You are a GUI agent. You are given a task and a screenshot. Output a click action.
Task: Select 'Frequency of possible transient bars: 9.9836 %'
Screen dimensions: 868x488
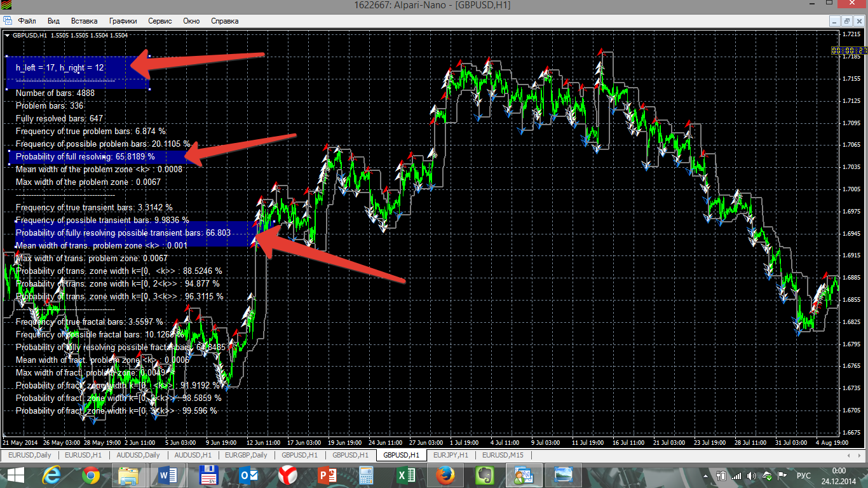pos(102,220)
